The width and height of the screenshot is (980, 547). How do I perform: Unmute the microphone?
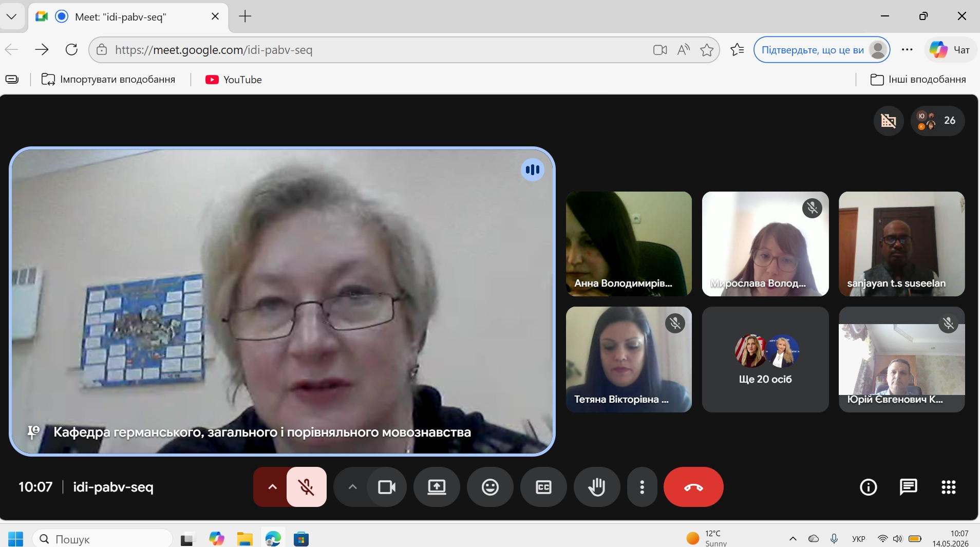click(307, 487)
